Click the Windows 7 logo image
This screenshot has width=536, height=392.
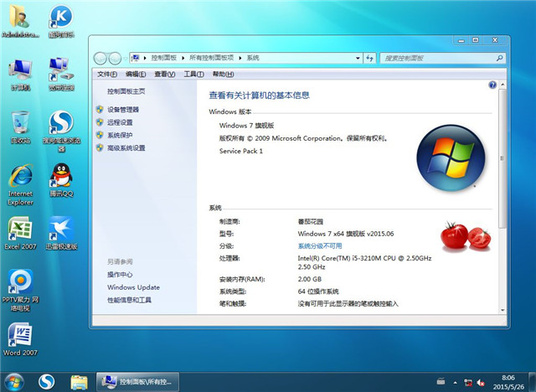point(451,157)
